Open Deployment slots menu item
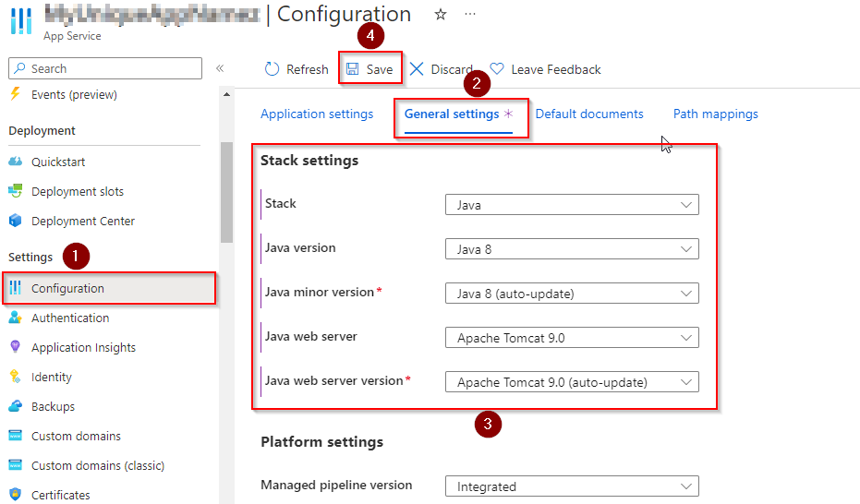The height and width of the screenshot is (504, 860). [78, 191]
